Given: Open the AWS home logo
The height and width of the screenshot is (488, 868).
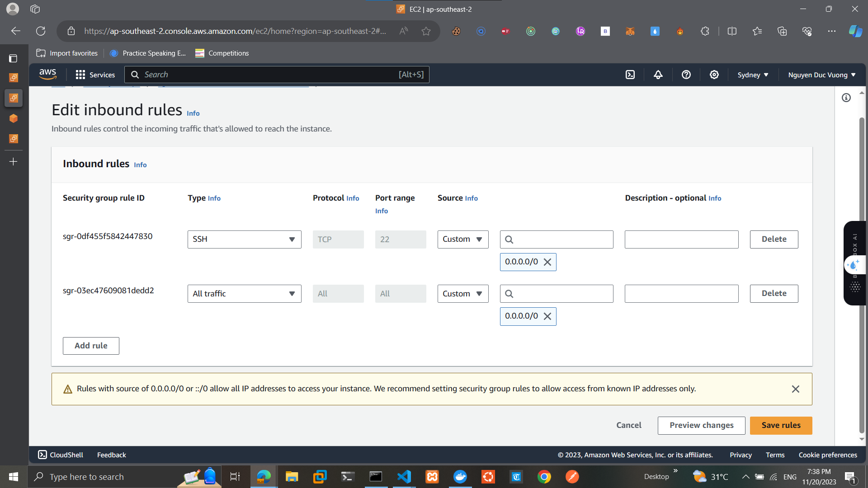Looking at the screenshot, I should pos(47,75).
